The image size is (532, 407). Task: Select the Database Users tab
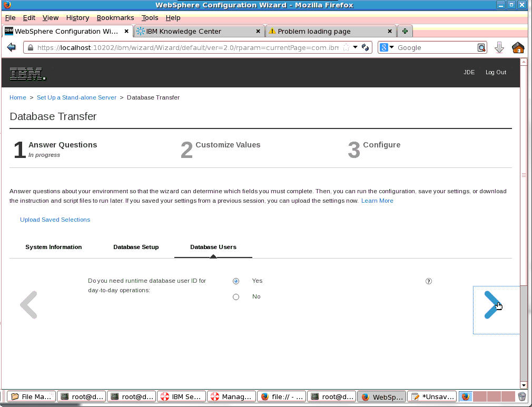click(x=213, y=247)
